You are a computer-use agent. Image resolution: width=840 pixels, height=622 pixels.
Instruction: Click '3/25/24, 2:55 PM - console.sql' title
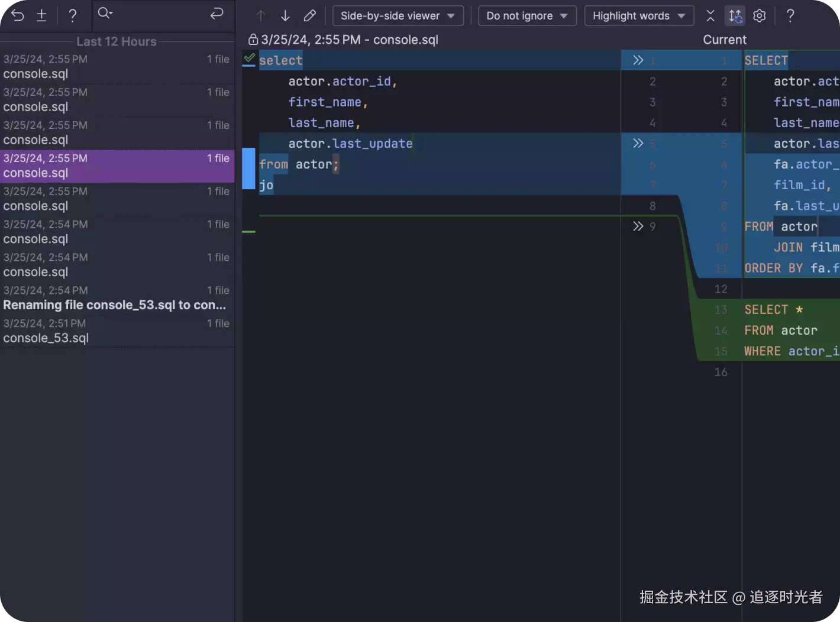[x=350, y=40]
